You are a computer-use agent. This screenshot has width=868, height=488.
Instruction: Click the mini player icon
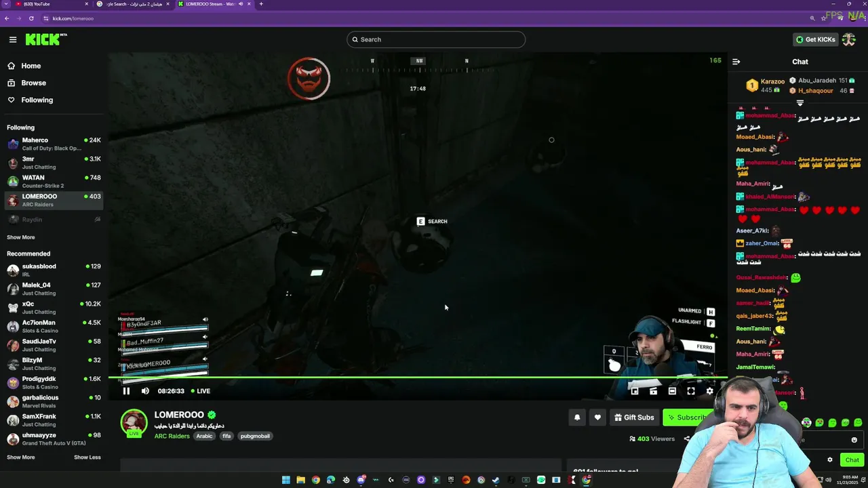(635, 391)
